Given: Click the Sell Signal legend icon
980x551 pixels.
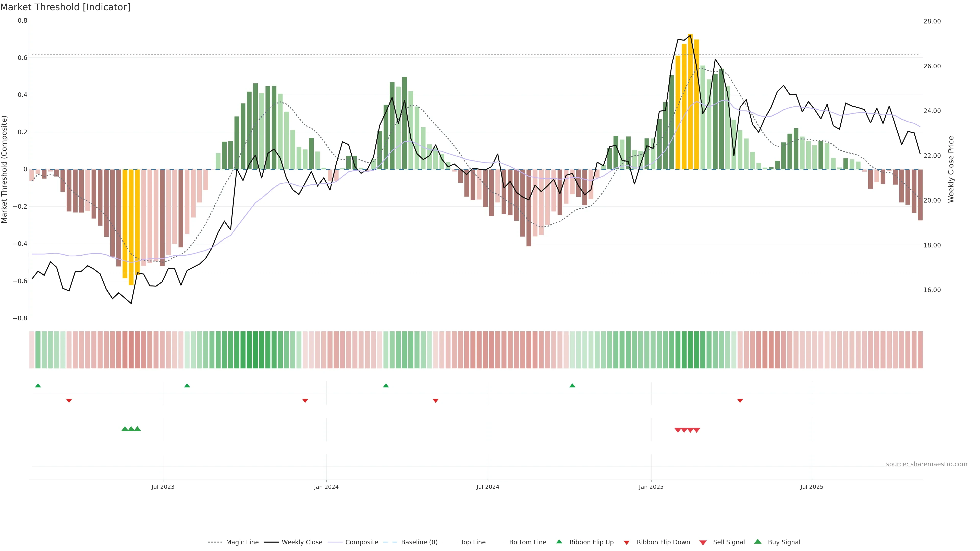Looking at the screenshot, I should [x=703, y=542].
